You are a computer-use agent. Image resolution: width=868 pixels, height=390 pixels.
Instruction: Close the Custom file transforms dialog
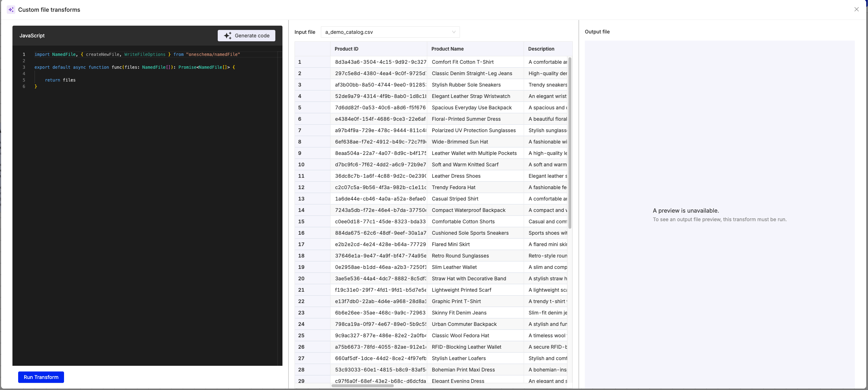tap(856, 10)
